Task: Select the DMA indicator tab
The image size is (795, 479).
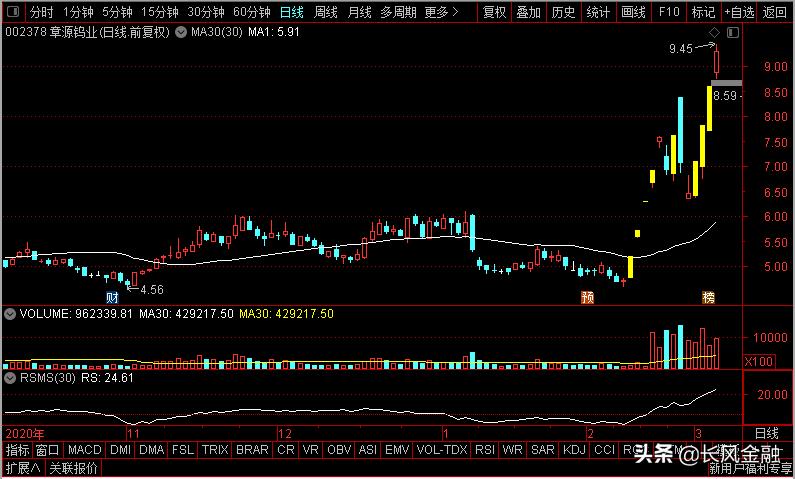Action: pos(152,449)
